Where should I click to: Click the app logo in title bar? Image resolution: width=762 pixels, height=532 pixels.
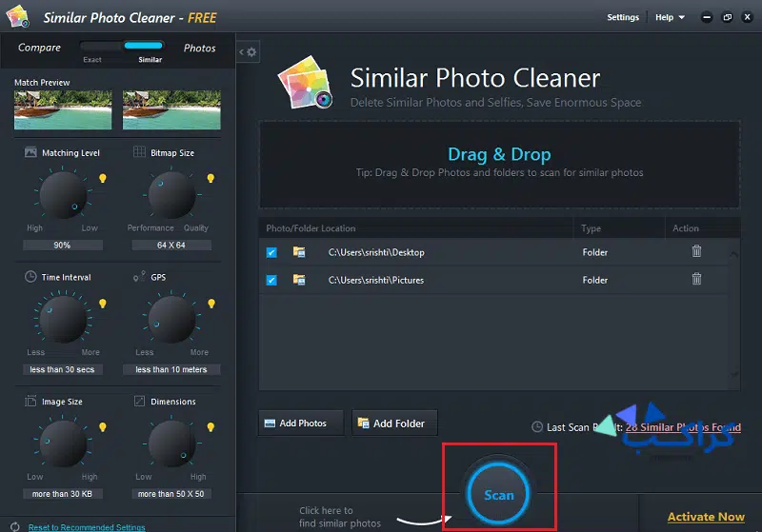pyautogui.click(x=18, y=16)
